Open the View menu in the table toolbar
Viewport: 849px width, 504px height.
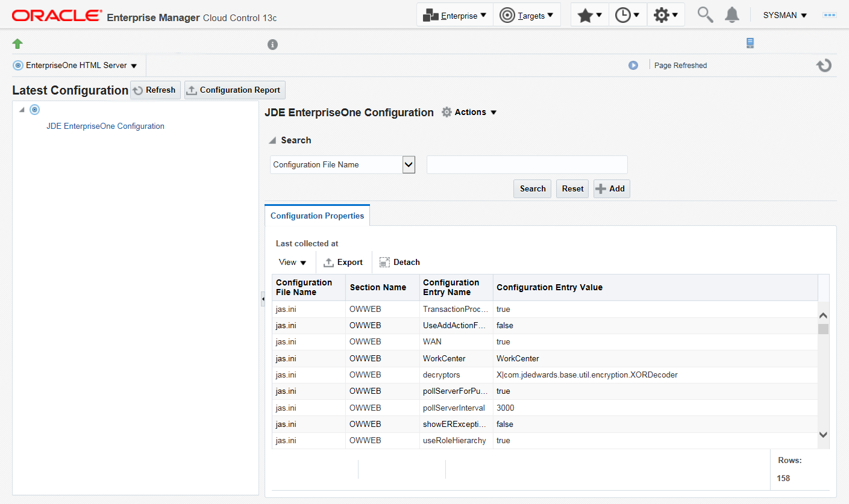pyautogui.click(x=293, y=263)
